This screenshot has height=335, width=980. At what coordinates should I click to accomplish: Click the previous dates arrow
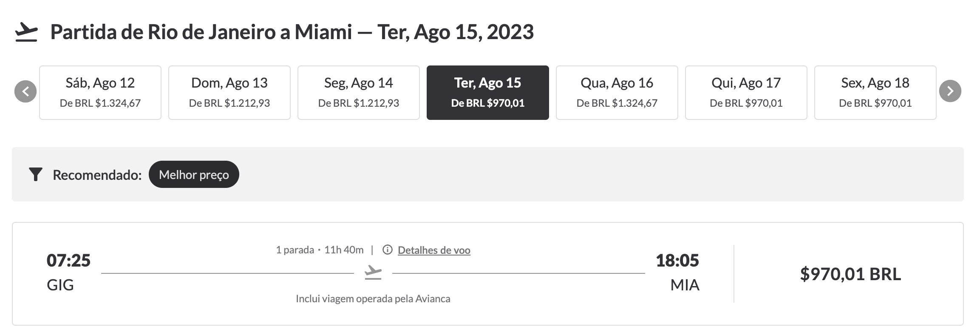[x=25, y=91]
